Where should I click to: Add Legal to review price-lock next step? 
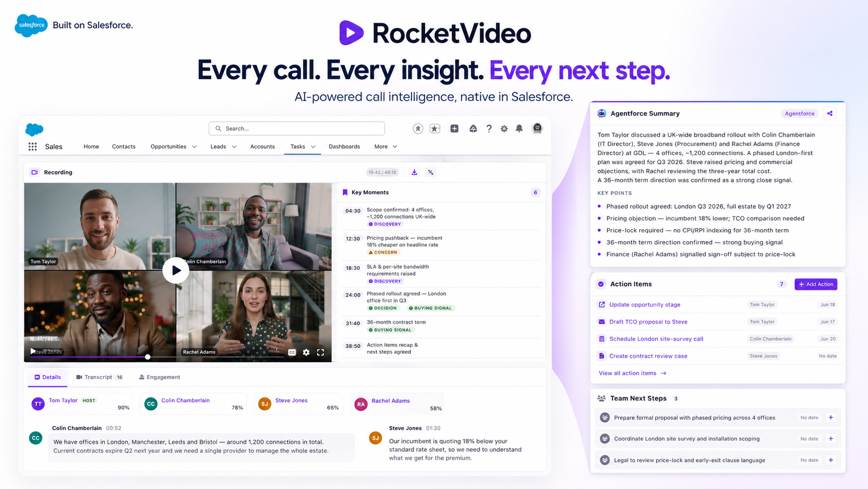[831, 460]
